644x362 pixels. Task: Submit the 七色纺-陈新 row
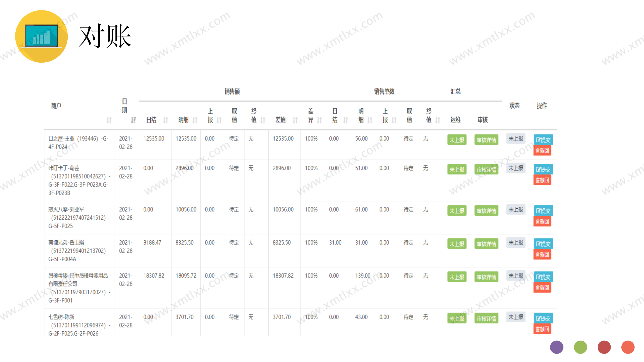tap(543, 318)
